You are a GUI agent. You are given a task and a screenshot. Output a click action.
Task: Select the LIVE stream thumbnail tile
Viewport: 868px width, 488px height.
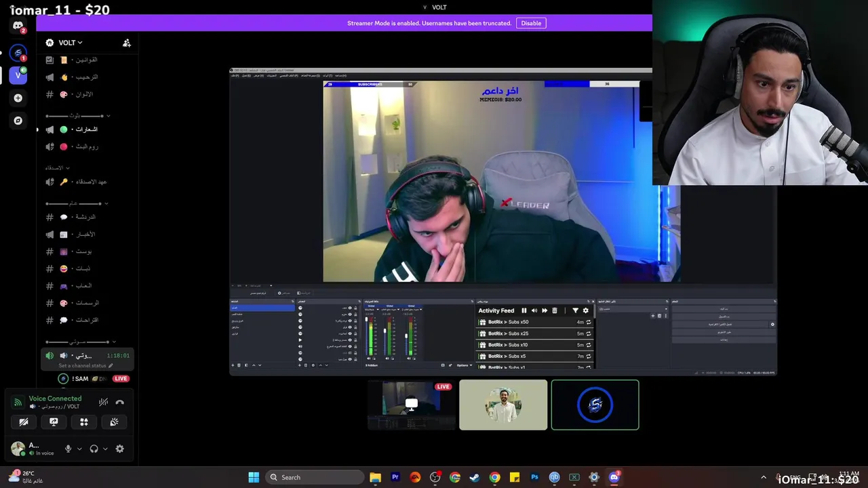[x=412, y=405]
